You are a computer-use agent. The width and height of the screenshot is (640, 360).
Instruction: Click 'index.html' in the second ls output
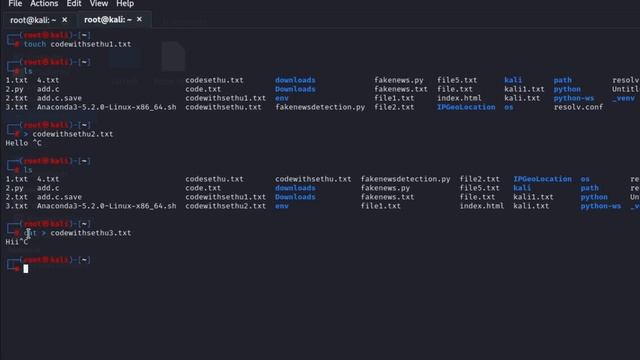(x=482, y=206)
